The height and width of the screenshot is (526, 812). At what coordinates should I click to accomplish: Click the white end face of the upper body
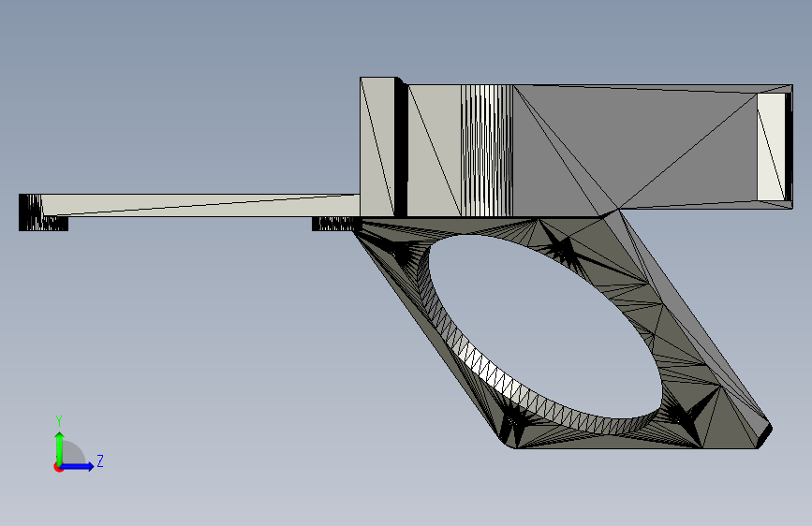point(772,148)
